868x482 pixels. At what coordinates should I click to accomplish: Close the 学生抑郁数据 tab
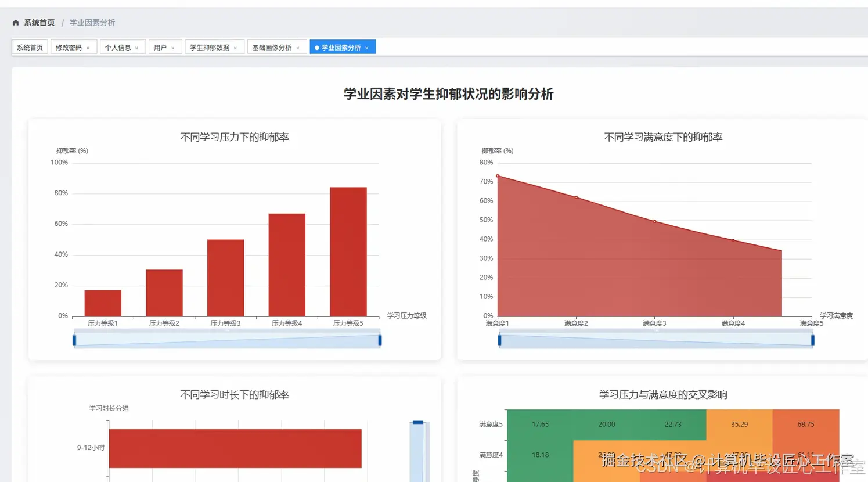tap(235, 48)
